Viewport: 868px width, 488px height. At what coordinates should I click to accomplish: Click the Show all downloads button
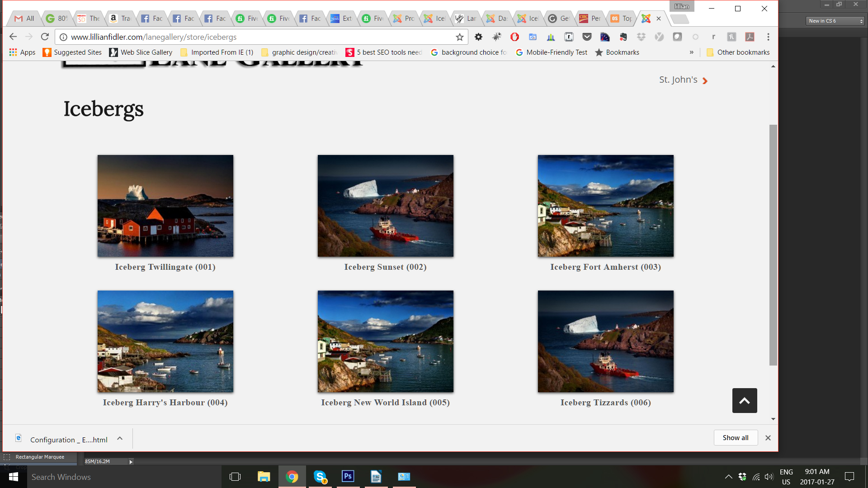(x=735, y=437)
